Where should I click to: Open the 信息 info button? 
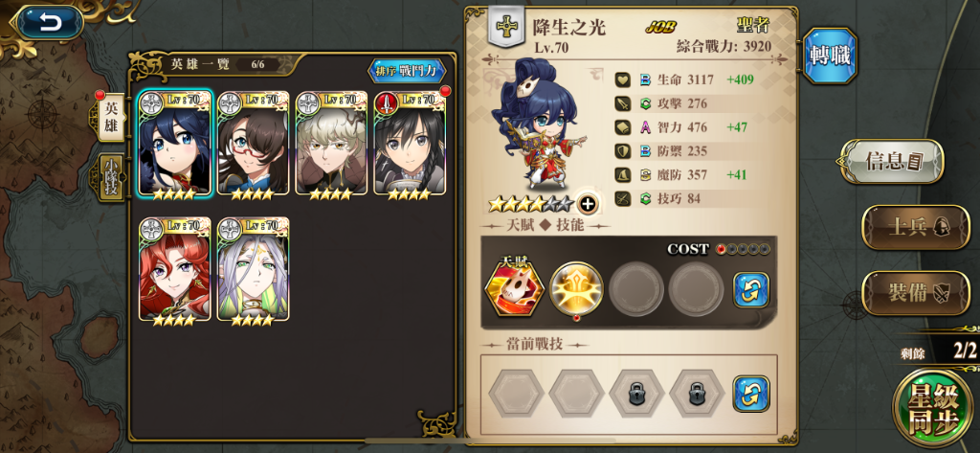(893, 162)
